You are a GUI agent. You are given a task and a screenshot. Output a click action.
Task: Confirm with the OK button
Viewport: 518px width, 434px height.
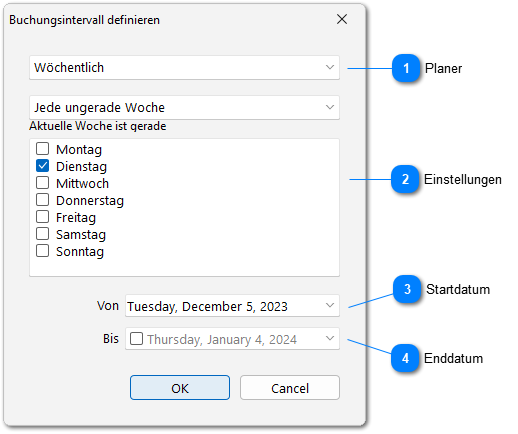[180, 388]
